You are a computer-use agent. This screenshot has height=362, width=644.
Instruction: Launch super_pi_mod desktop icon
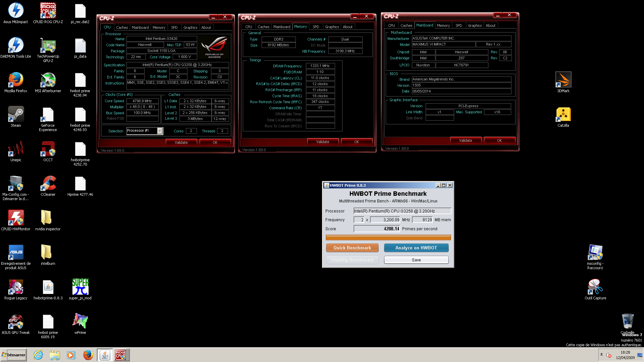[x=80, y=289]
